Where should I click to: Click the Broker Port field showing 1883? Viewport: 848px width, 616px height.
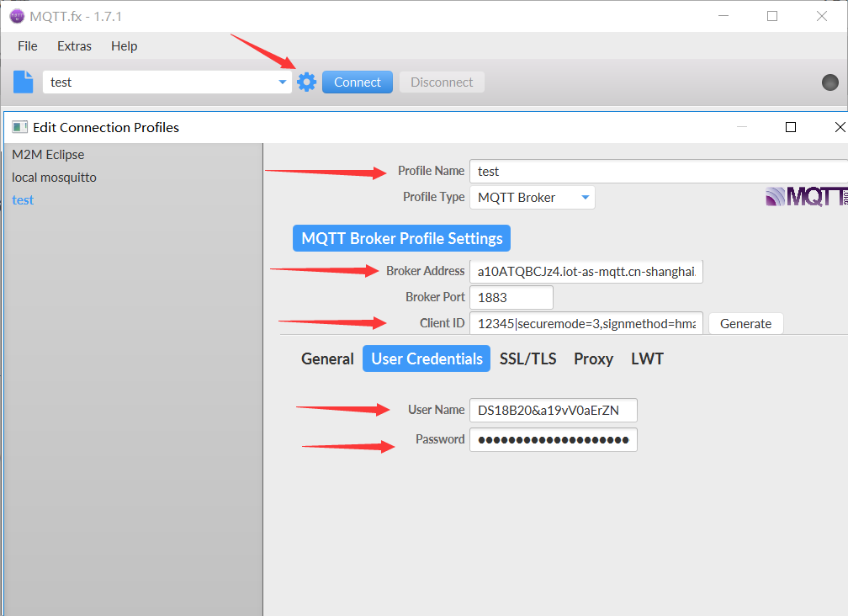pos(511,297)
